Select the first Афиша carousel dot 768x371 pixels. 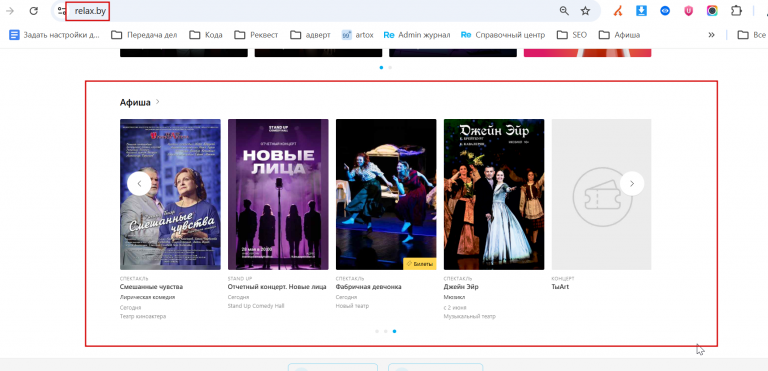[377, 331]
